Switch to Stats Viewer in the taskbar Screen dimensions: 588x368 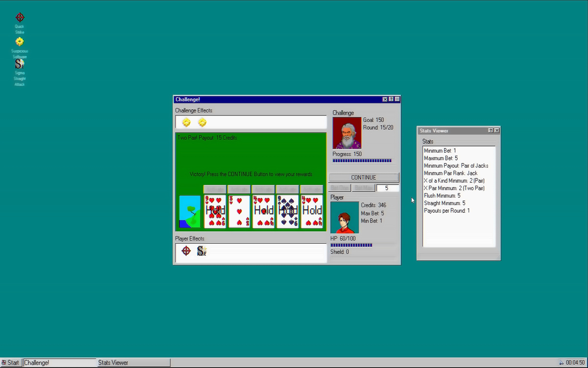coord(133,363)
